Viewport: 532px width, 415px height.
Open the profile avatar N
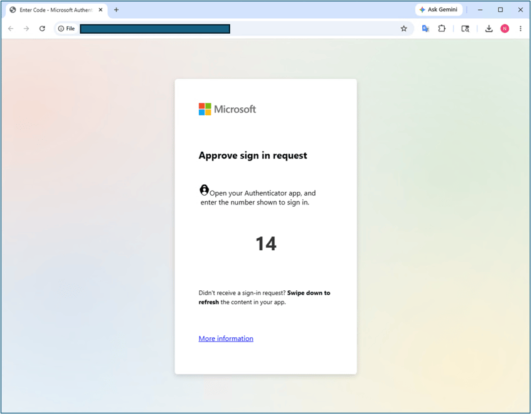(505, 28)
